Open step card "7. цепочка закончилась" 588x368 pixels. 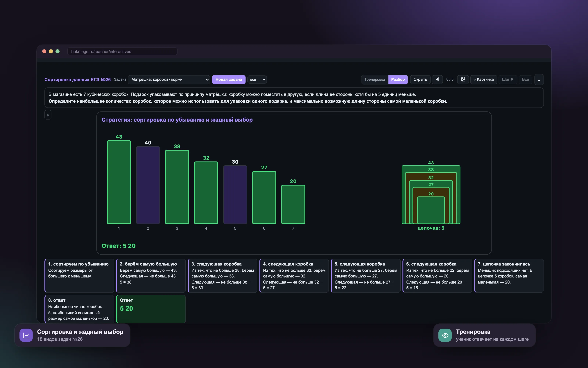(509, 275)
